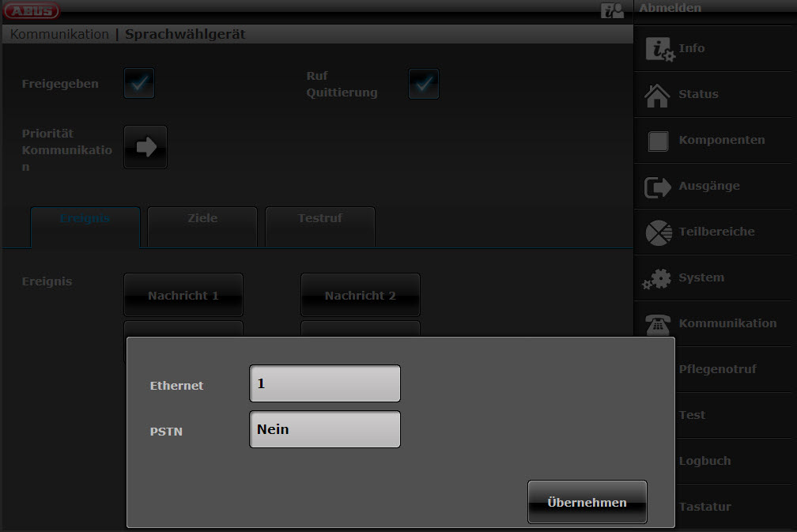
Task: Open Status via the house icon
Action: [658, 94]
